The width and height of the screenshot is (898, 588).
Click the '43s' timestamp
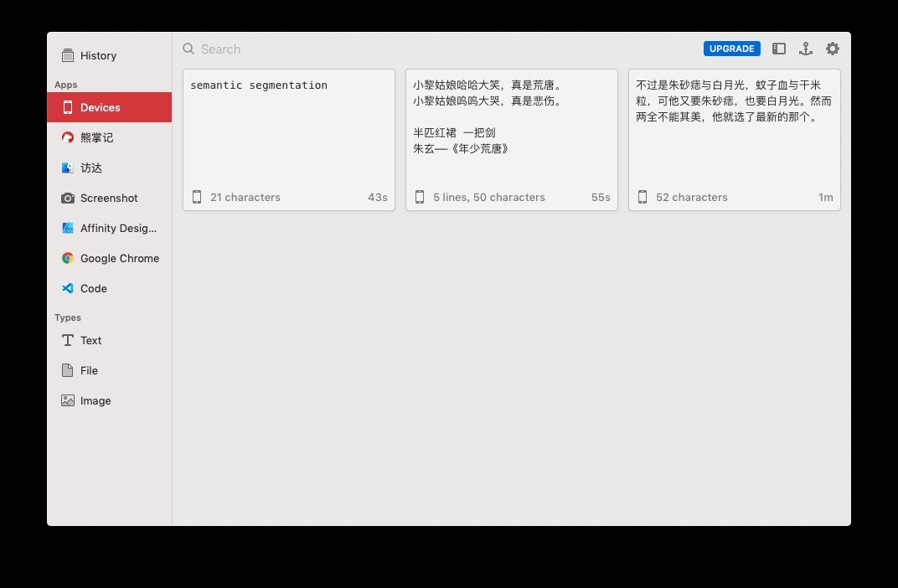(378, 197)
